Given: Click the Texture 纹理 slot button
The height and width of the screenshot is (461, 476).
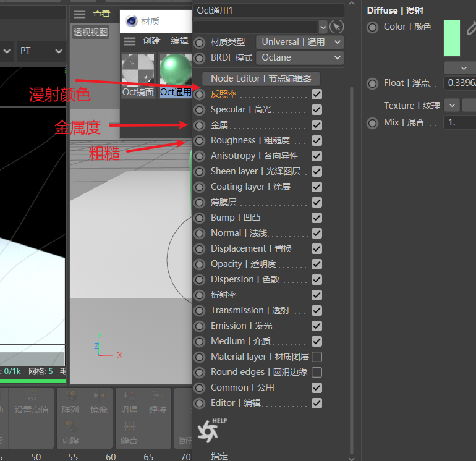Looking at the screenshot, I should point(469,106).
